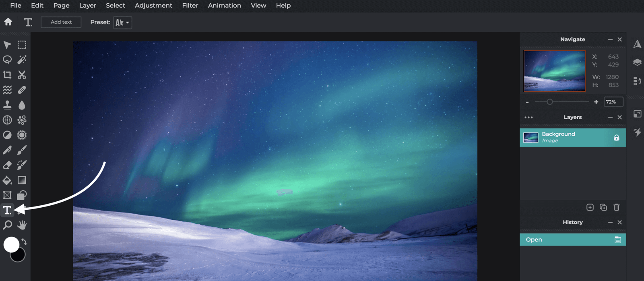Select the Eraser tool
The height and width of the screenshot is (281, 644).
[x=7, y=165]
